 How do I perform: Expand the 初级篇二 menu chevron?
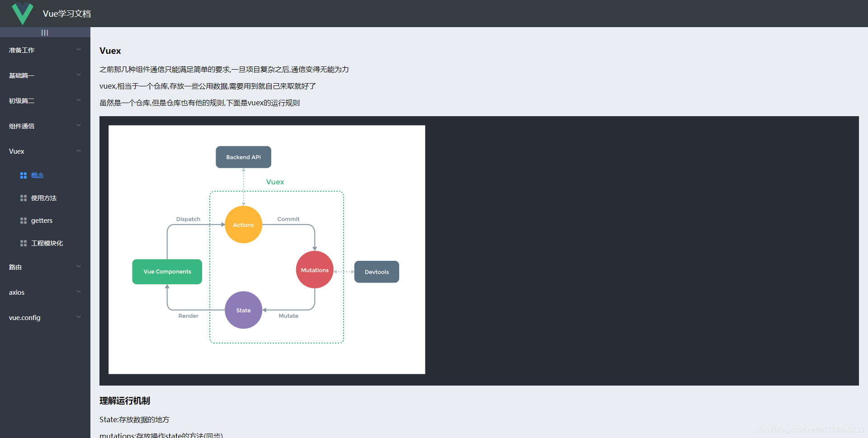coord(79,100)
